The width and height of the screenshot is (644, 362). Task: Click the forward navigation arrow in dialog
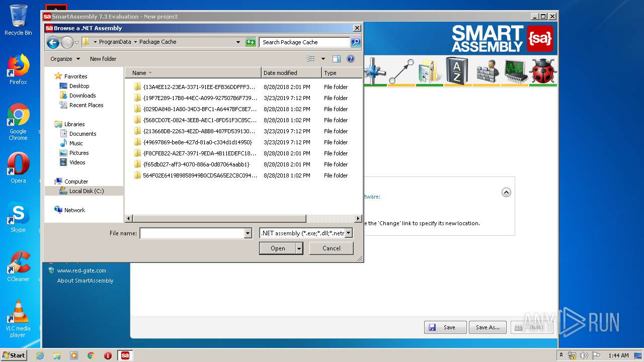(x=66, y=43)
